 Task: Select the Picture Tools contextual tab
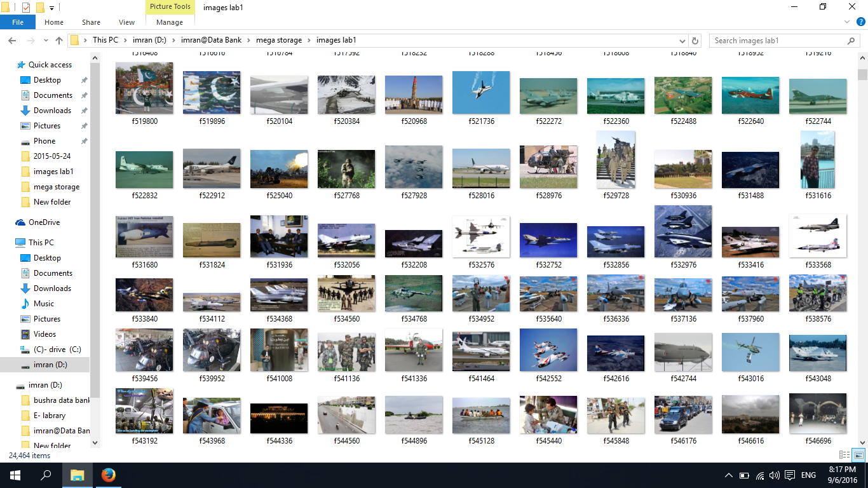coord(170,7)
